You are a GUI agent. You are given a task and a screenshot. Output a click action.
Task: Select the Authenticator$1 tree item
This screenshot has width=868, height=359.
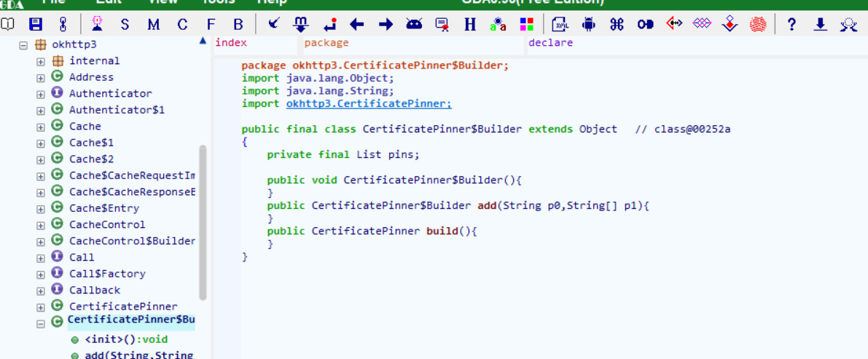click(x=117, y=110)
